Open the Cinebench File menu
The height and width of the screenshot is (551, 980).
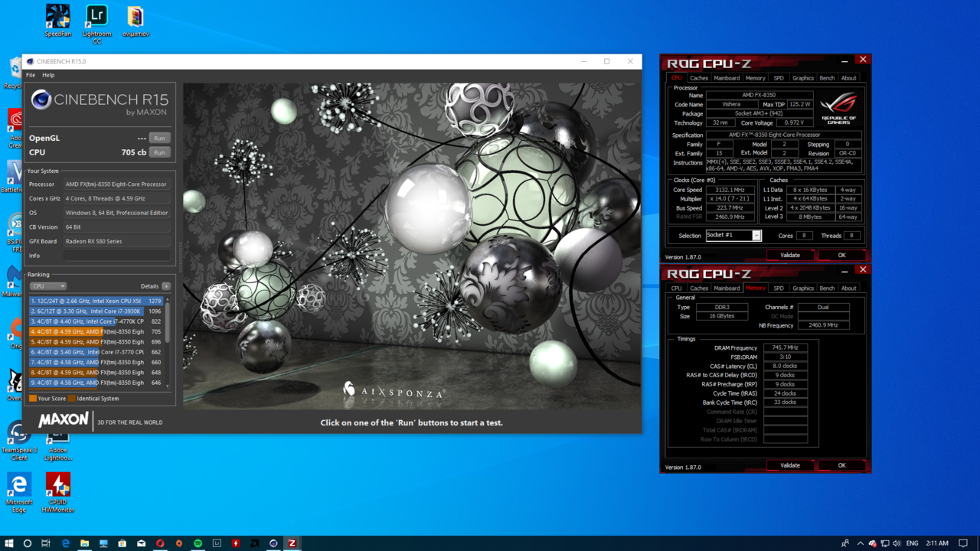31,75
